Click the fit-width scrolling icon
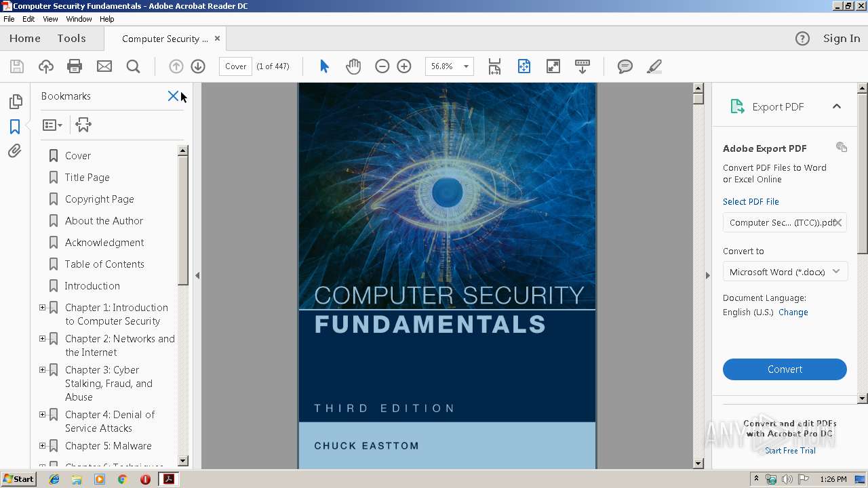 494,66
